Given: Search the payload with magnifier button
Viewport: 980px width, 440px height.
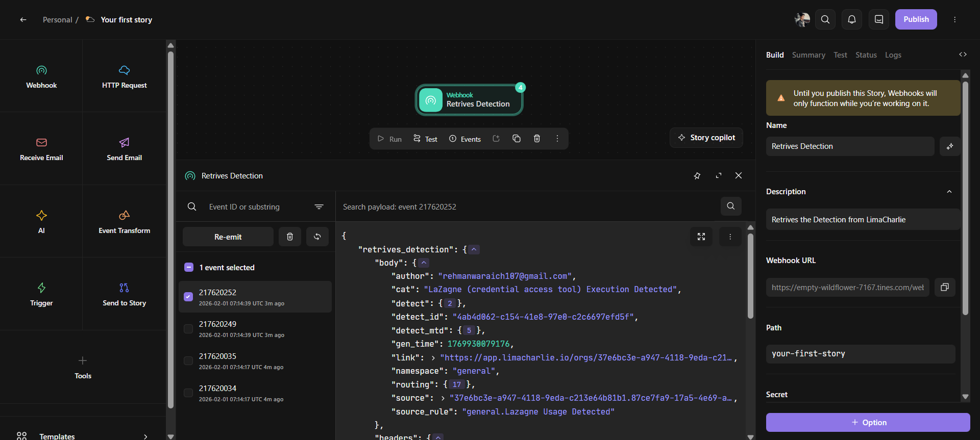Looking at the screenshot, I should coord(731,206).
